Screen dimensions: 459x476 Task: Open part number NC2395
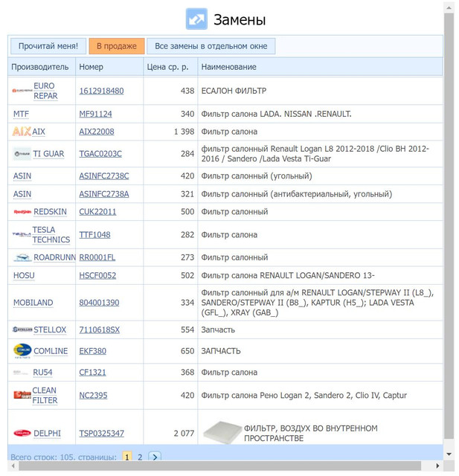[93, 396]
